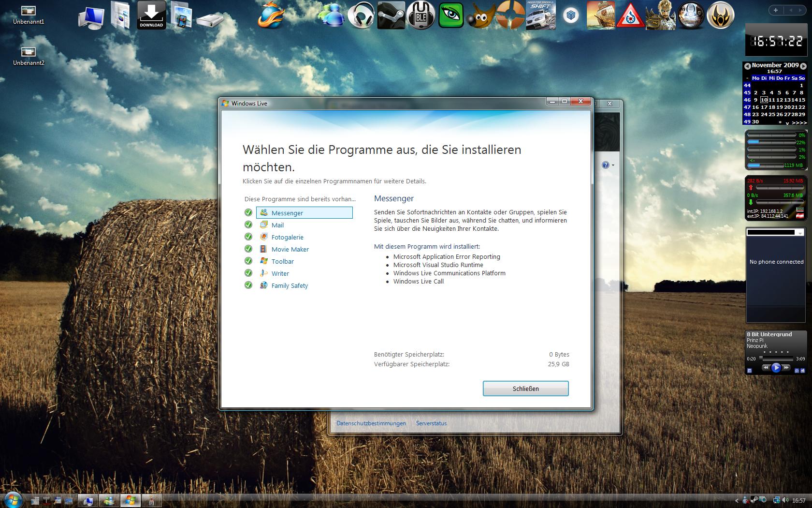Go to previous track in media gadget

pyautogui.click(x=766, y=368)
